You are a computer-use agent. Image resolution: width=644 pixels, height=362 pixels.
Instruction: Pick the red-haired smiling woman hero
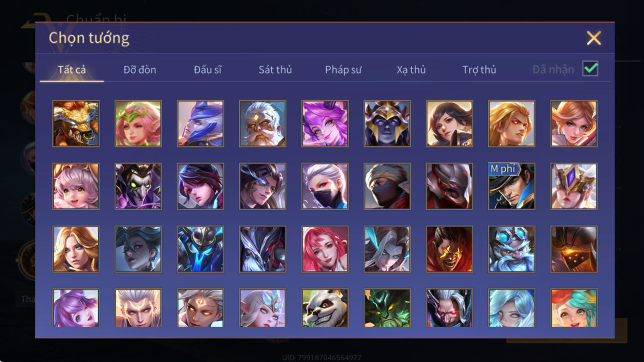(325, 249)
